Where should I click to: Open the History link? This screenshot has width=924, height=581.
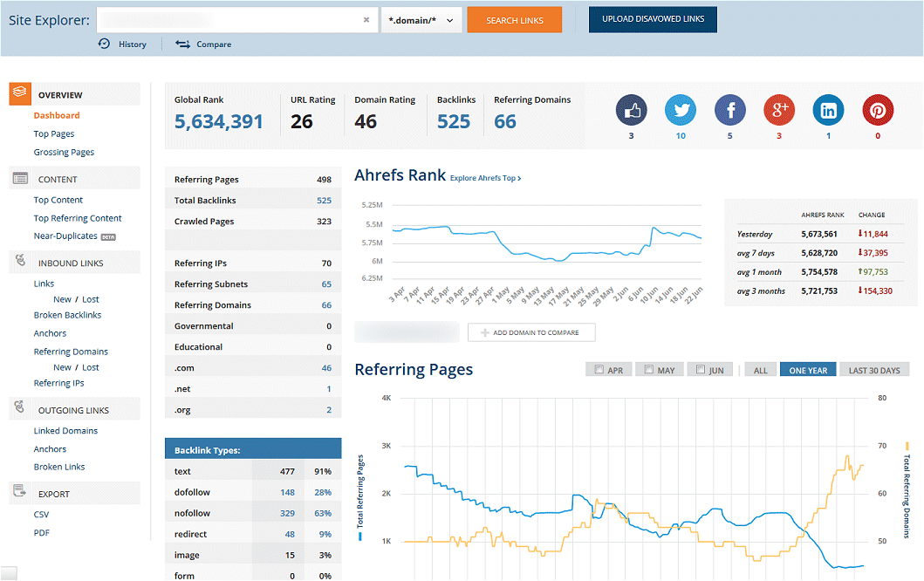pyautogui.click(x=133, y=44)
